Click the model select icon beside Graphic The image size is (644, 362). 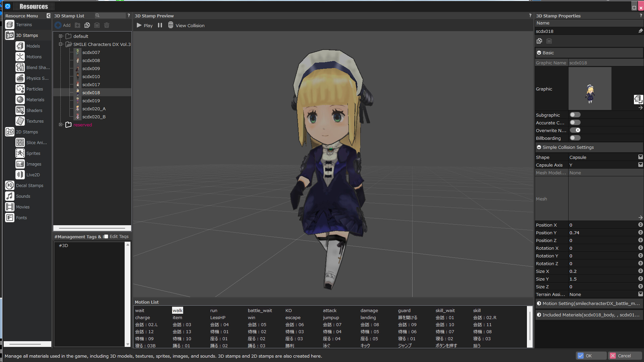pyautogui.click(x=638, y=99)
